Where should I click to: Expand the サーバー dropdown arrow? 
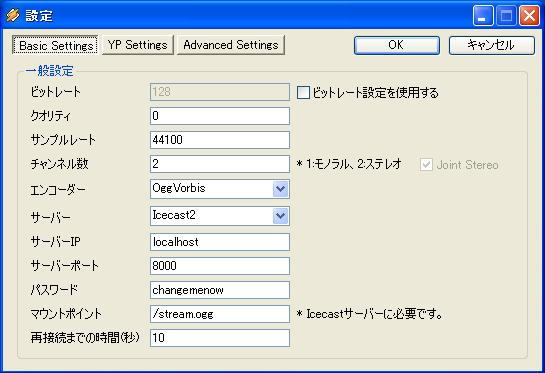click(280, 216)
